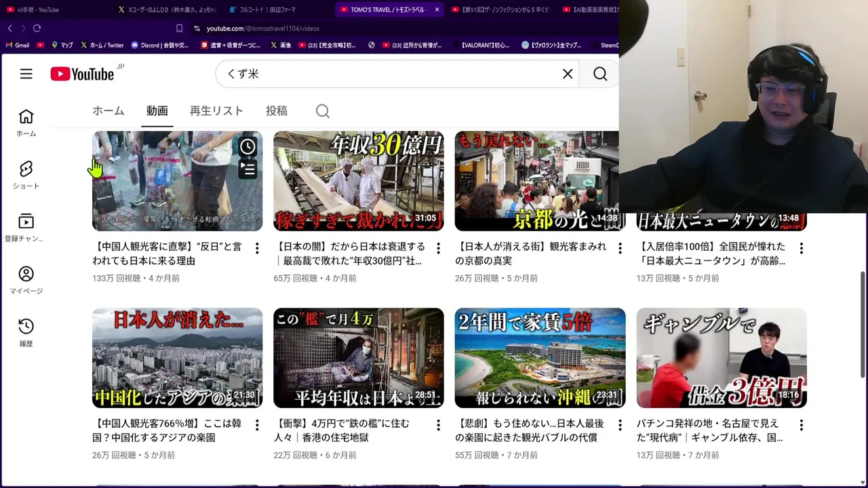Viewport: 868px width, 488px height.
Task: Open 履歴 in the left sidebar
Action: point(26,333)
